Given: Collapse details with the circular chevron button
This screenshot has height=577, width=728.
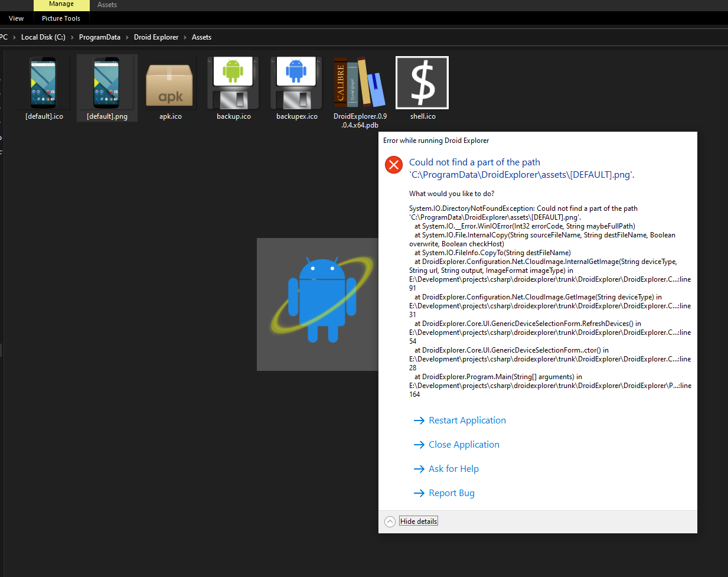Looking at the screenshot, I should click(x=390, y=521).
